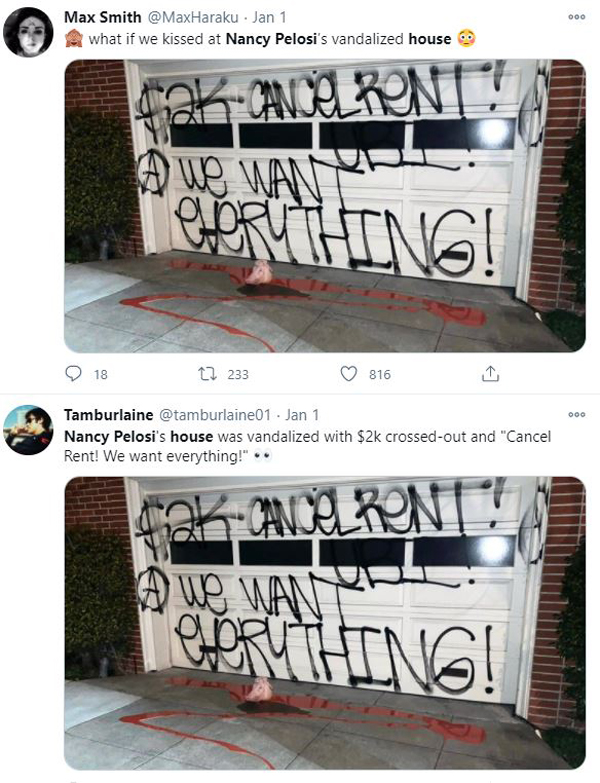
Task: View the 18 replies count
Action: pyautogui.click(x=101, y=375)
